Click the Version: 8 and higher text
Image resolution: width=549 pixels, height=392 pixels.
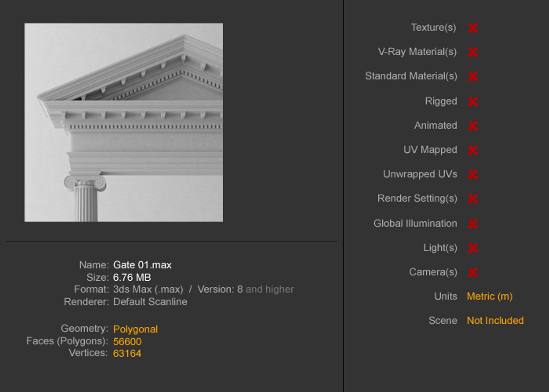click(245, 289)
